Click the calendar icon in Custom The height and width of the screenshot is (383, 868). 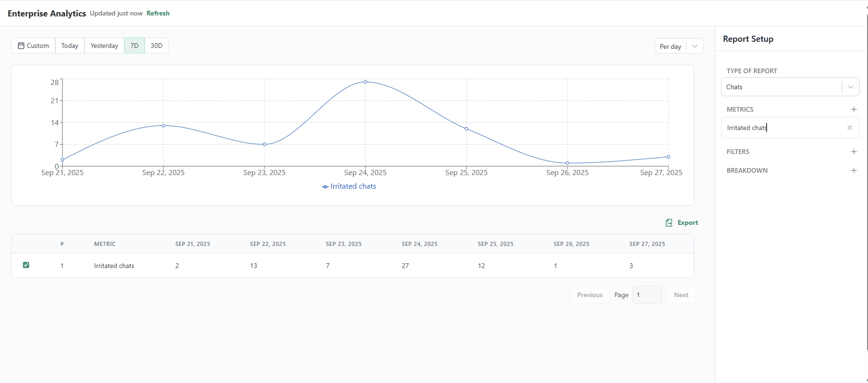pyautogui.click(x=21, y=46)
